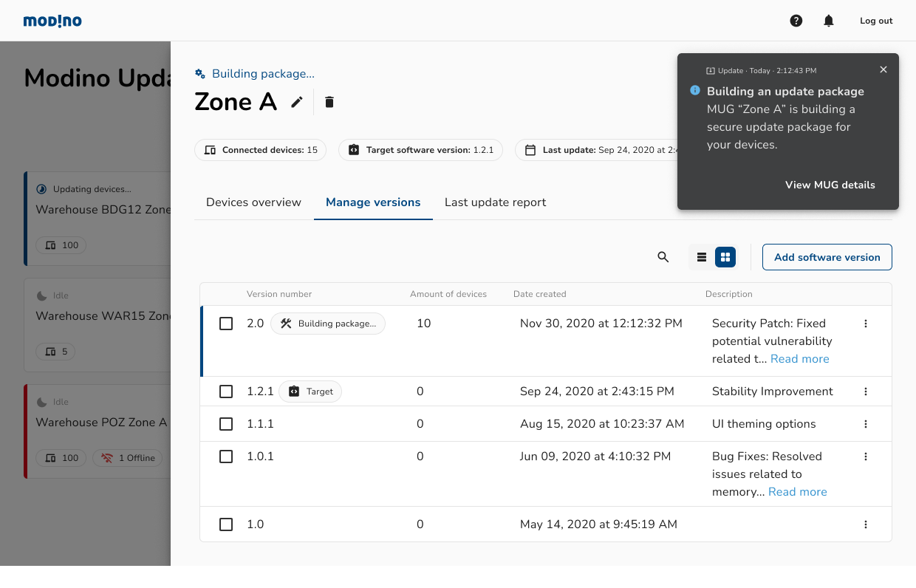Viewport: 916px width, 588px height.
Task: Switch to list view layout icon
Action: 702,257
